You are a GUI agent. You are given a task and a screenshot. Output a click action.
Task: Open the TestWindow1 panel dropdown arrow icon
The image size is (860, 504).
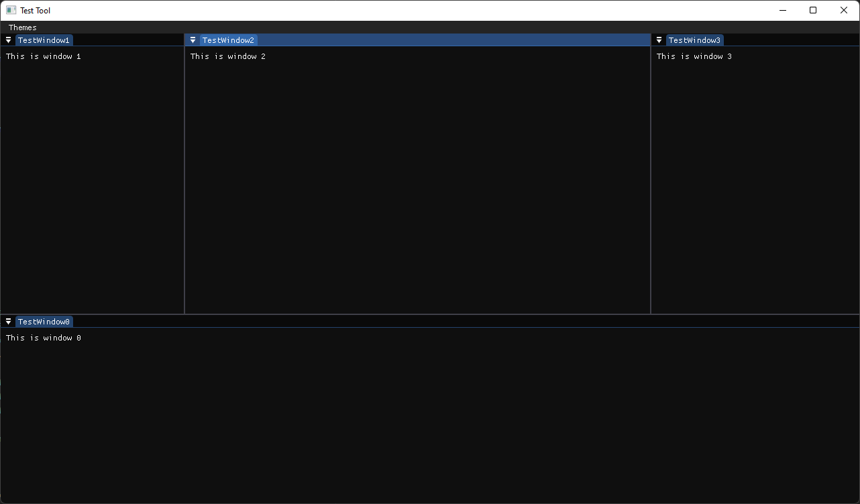click(8, 40)
